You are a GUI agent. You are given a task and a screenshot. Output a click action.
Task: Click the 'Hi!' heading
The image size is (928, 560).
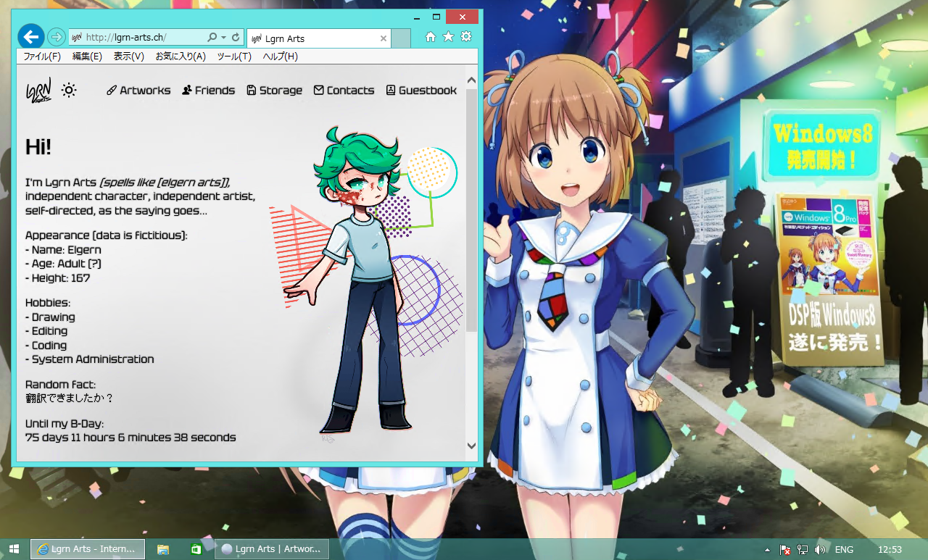click(38, 147)
